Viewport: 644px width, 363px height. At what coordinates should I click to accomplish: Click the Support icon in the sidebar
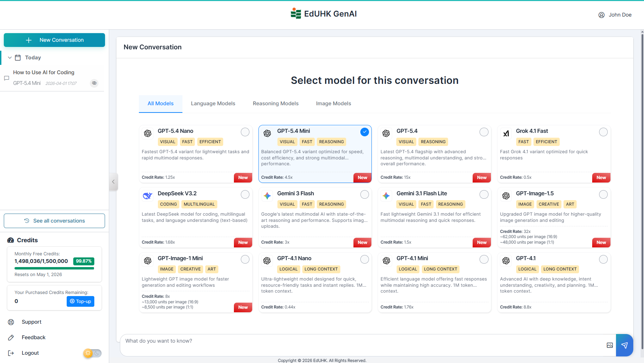(11, 322)
